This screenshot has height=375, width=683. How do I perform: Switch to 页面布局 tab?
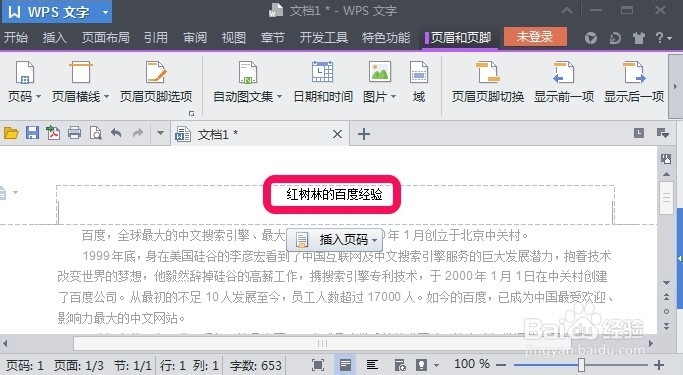point(106,38)
